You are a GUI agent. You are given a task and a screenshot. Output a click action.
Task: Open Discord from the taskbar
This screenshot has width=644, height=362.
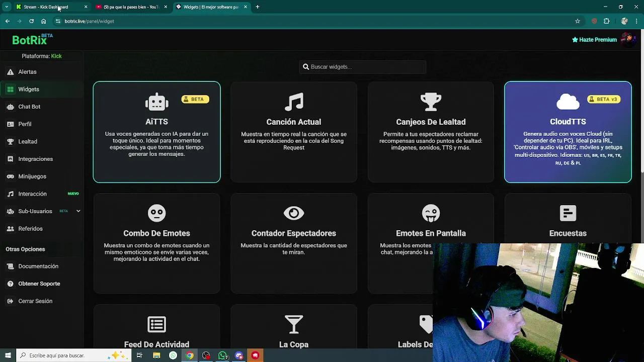pyautogui.click(x=239, y=355)
